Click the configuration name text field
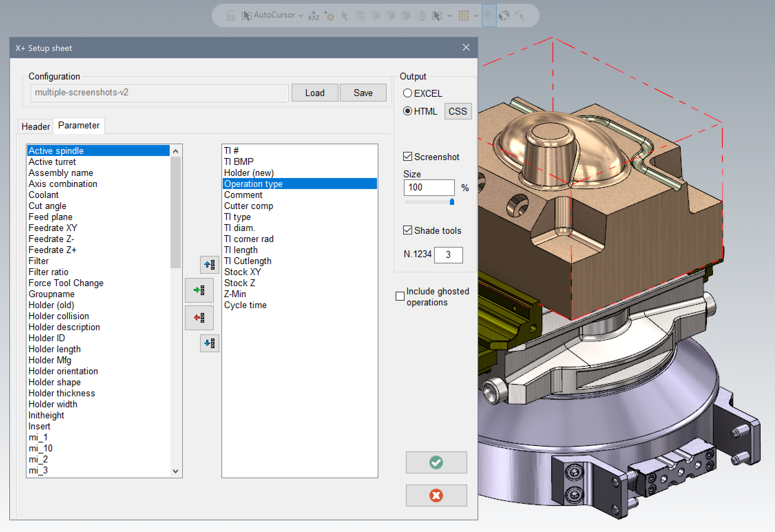 tap(160, 93)
